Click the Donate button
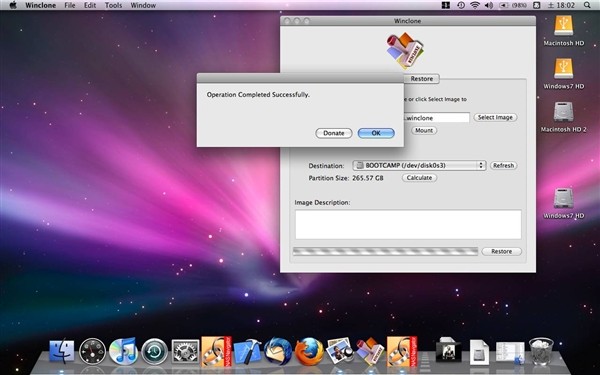This screenshot has width=600, height=375. point(334,133)
